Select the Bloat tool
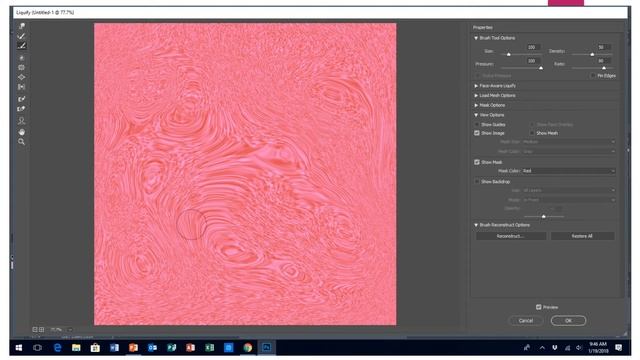This screenshot has width=640, height=360. click(x=22, y=77)
